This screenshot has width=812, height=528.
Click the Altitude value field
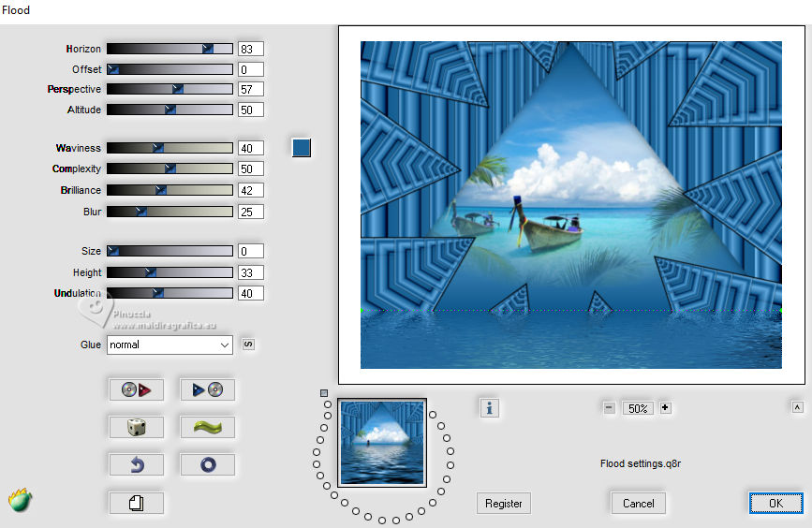click(251, 110)
